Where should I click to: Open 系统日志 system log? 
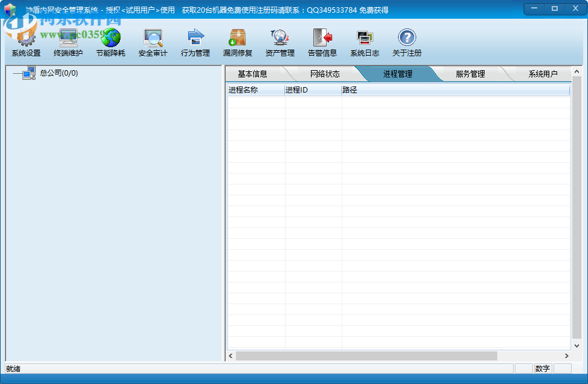[365, 43]
